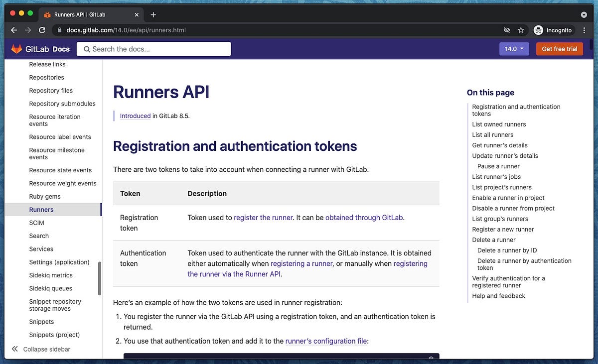Jump to Update runner's details section

tap(505, 156)
